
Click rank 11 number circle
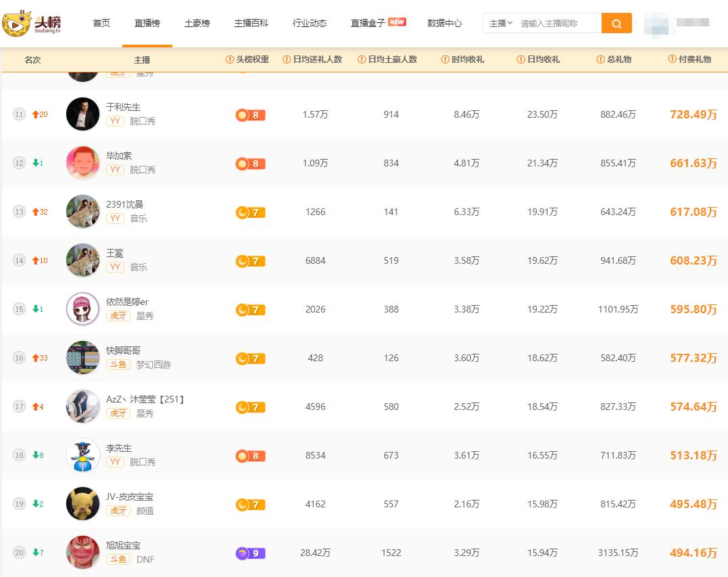(x=19, y=114)
